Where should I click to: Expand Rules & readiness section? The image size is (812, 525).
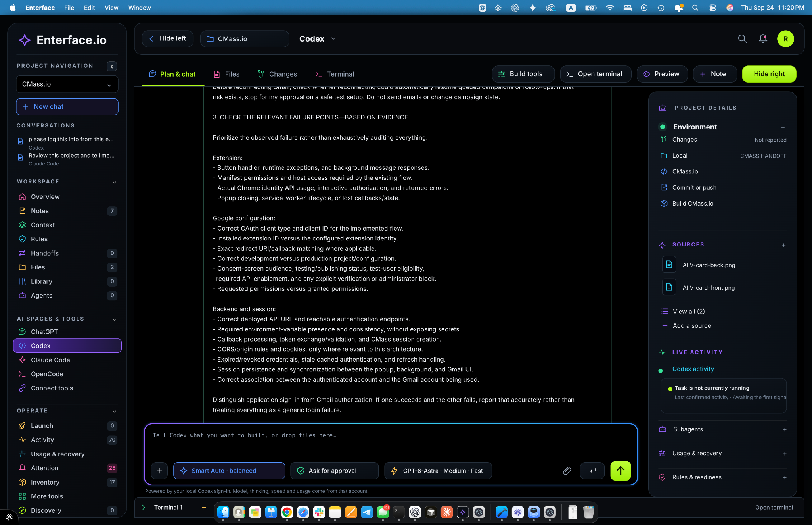click(x=784, y=477)
